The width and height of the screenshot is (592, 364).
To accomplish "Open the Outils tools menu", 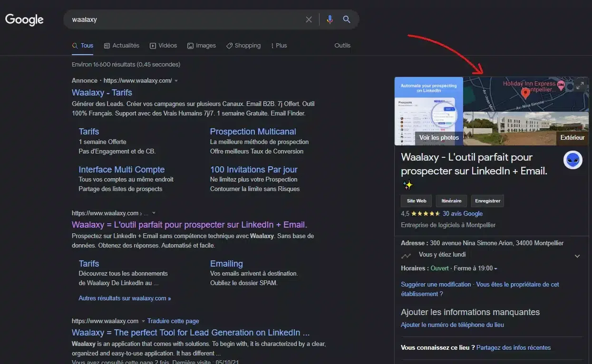I will 342,46.
